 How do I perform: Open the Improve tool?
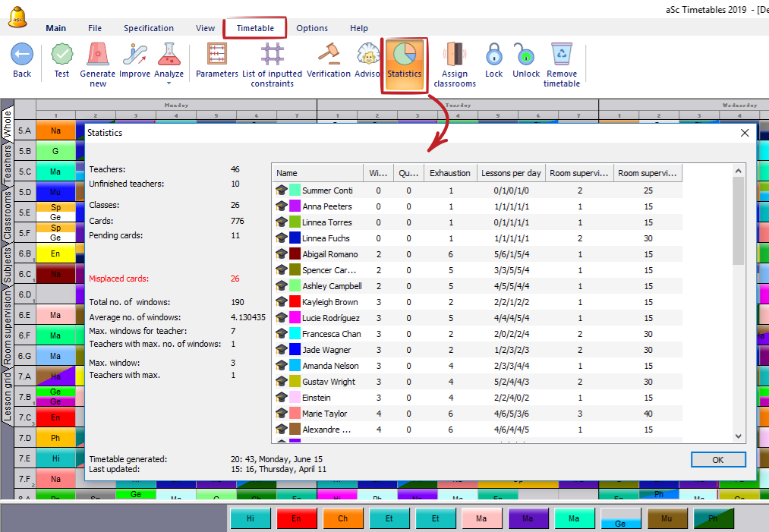(134, 55)
